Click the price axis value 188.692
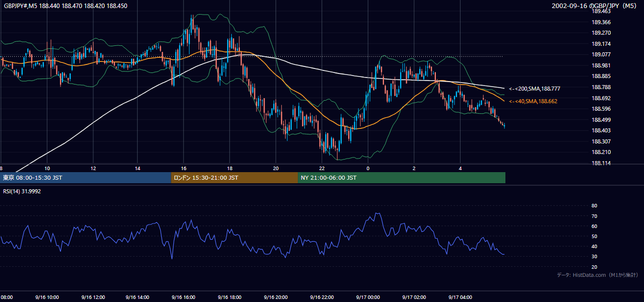This screenshot has height=302, width=644. click(601, 98)
